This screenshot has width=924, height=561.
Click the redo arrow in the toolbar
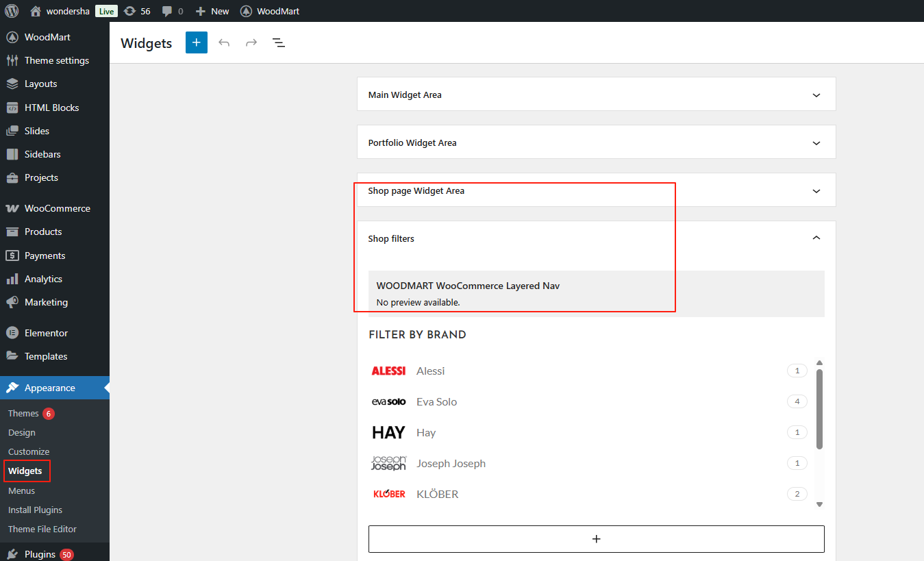(x=251, y=42)
